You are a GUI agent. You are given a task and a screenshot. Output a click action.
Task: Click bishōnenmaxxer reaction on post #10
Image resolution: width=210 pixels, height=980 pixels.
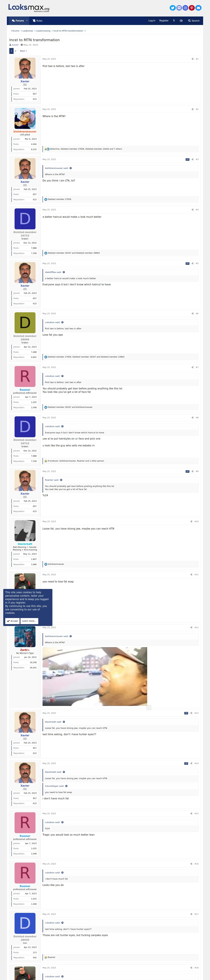click(x=56, y=564)
